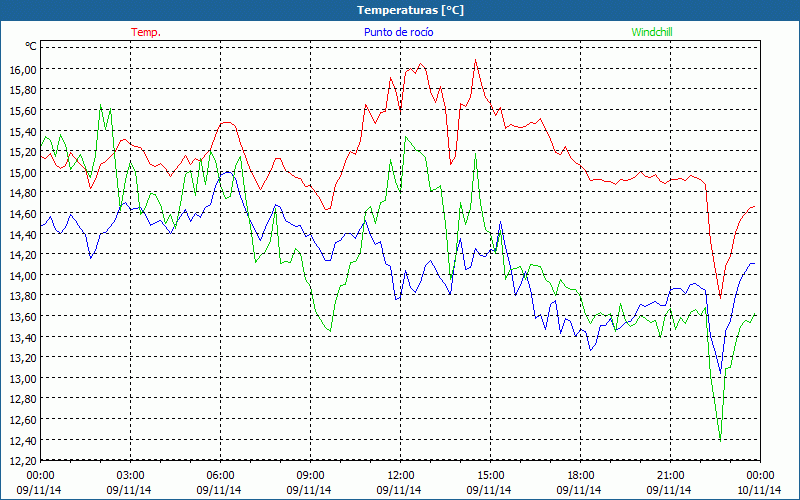Click the '14,00' y-axis value
The height and width of the screenshot is (500, 800).
[23, 276]
